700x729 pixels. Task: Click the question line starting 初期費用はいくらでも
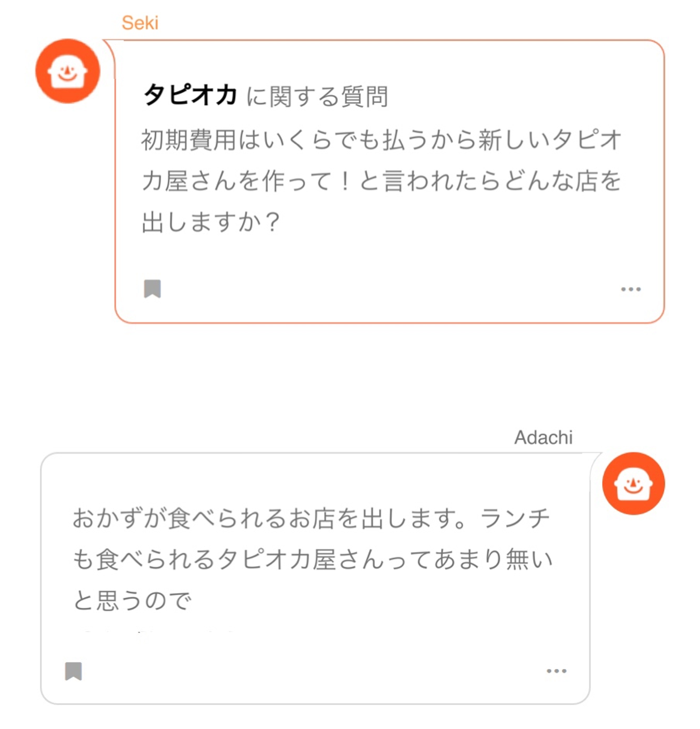pos(381,140)
